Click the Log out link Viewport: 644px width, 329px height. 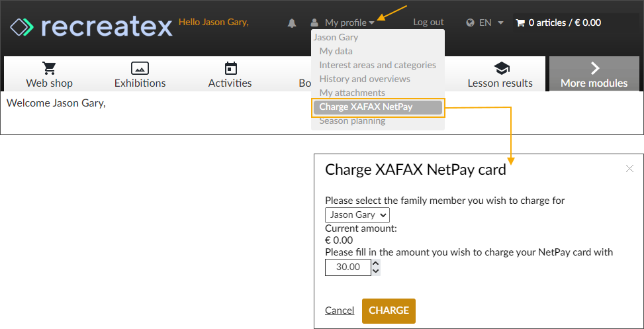tap(428, 23)
